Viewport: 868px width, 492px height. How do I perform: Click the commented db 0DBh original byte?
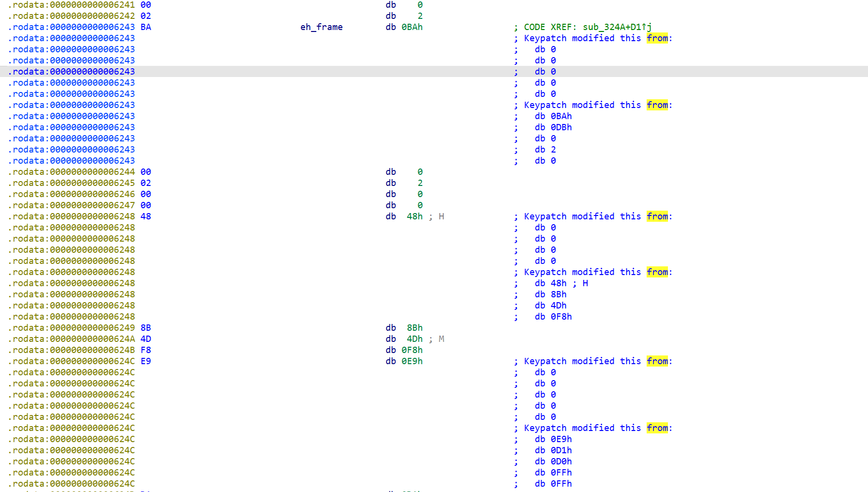tap(561, 127)
